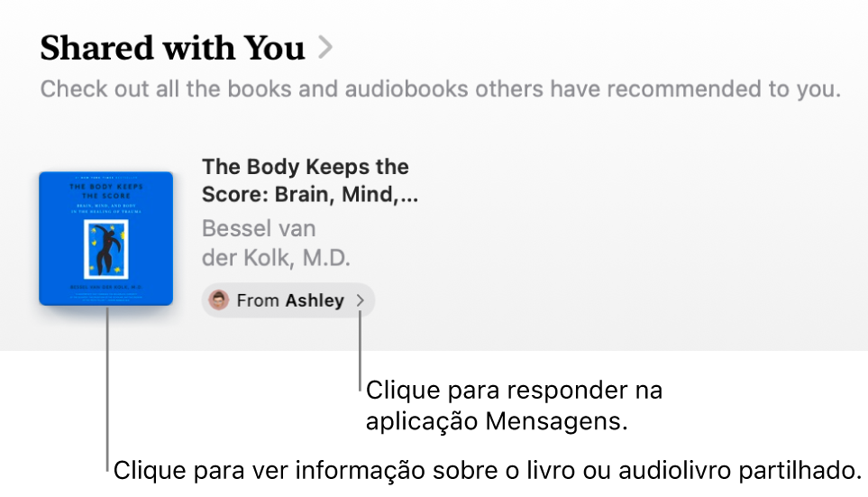The height and width of the screenshot is (497, 868).
Task: Click the From Ashley pill button
Action: pyautogui.click(x=288, y=300)
